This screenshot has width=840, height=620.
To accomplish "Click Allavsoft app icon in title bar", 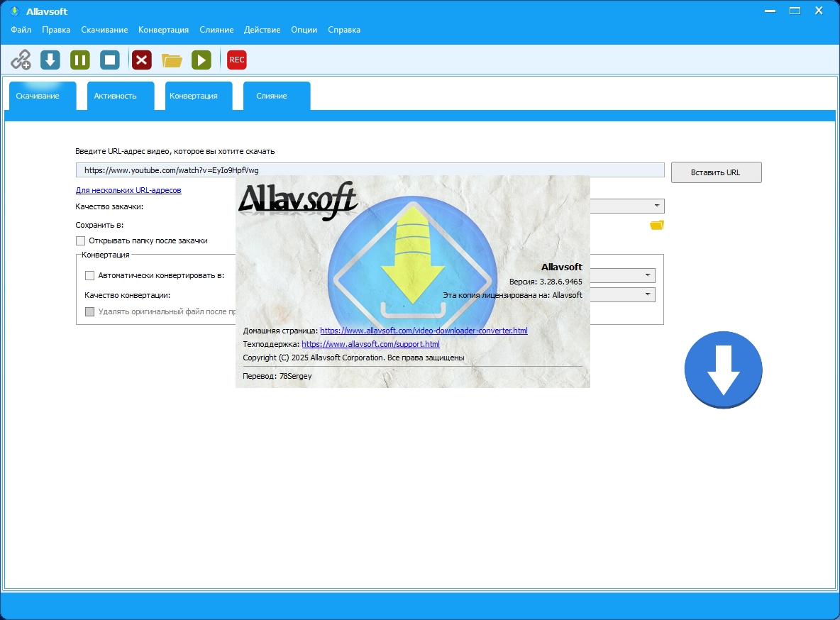I will pyautogui.click(x=14, y=11).
